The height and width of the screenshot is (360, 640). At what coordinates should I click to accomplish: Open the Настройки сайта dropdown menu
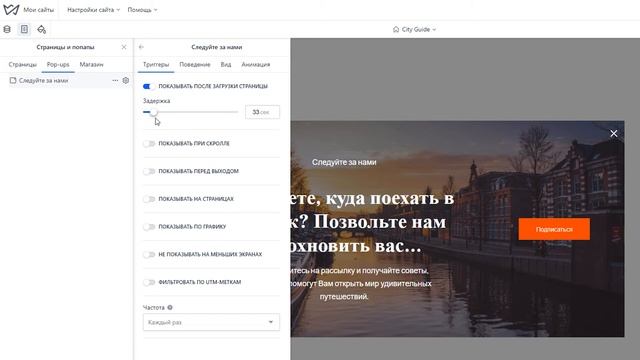(93, 10)
